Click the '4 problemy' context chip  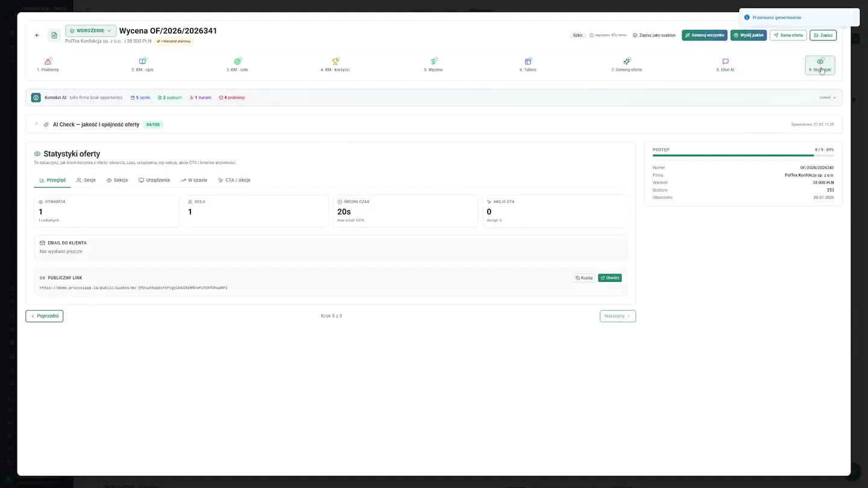pos(232,98)
